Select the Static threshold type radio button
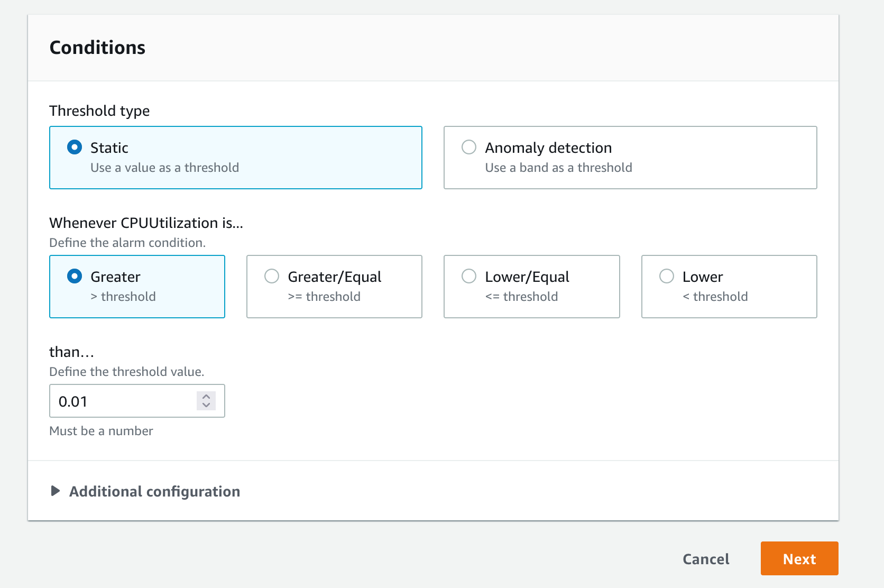Image resolution: width=884 pixels, height=588 pixels. click(75, 148)
